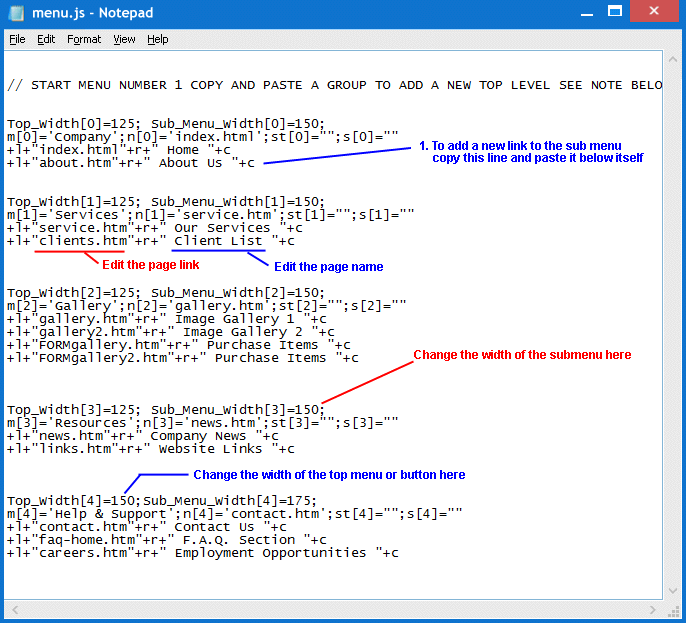Close the Notepad window
Viewport: 686px width, 623px height.
658,12
